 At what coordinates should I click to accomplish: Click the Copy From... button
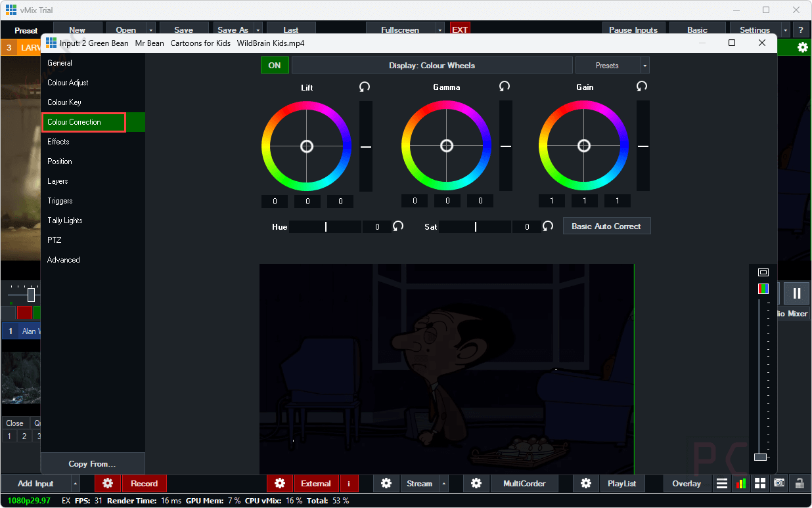(93, 463)
